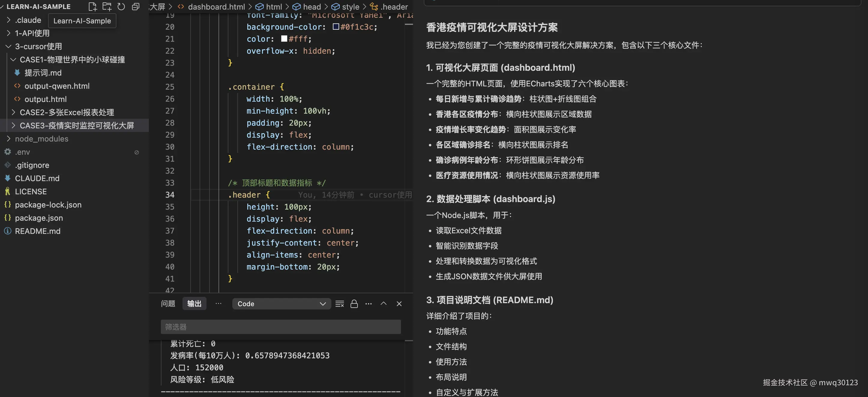The width and height of the screenshot is (868, 397).
Task: Expand the node_modules folder
Action: pyautogui.click(x=8, y=139)
